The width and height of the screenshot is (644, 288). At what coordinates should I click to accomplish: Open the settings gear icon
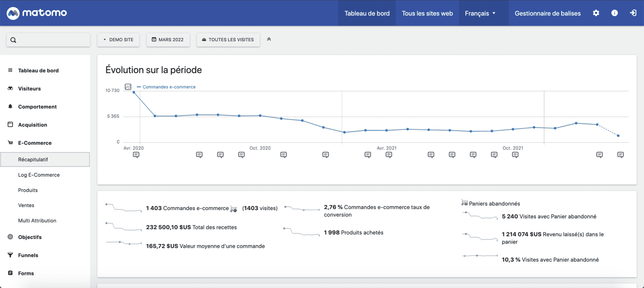[x=596, y=13]
